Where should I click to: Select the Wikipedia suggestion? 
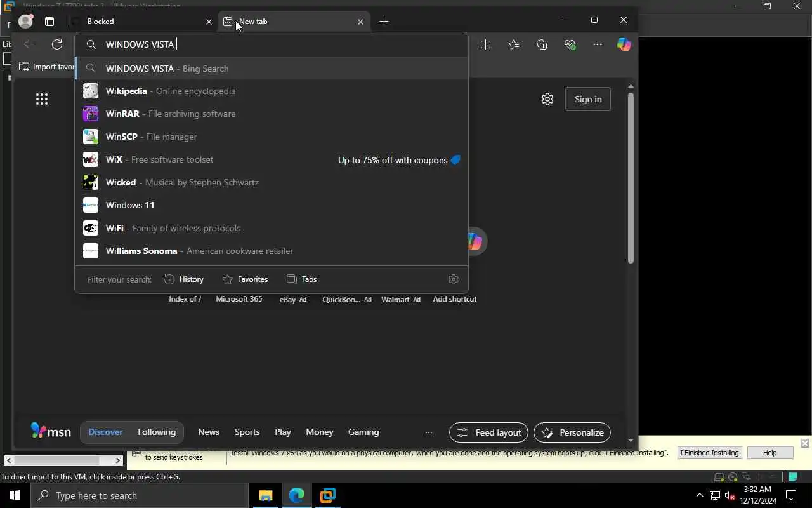pyautogui.click(x=272, y=91)
